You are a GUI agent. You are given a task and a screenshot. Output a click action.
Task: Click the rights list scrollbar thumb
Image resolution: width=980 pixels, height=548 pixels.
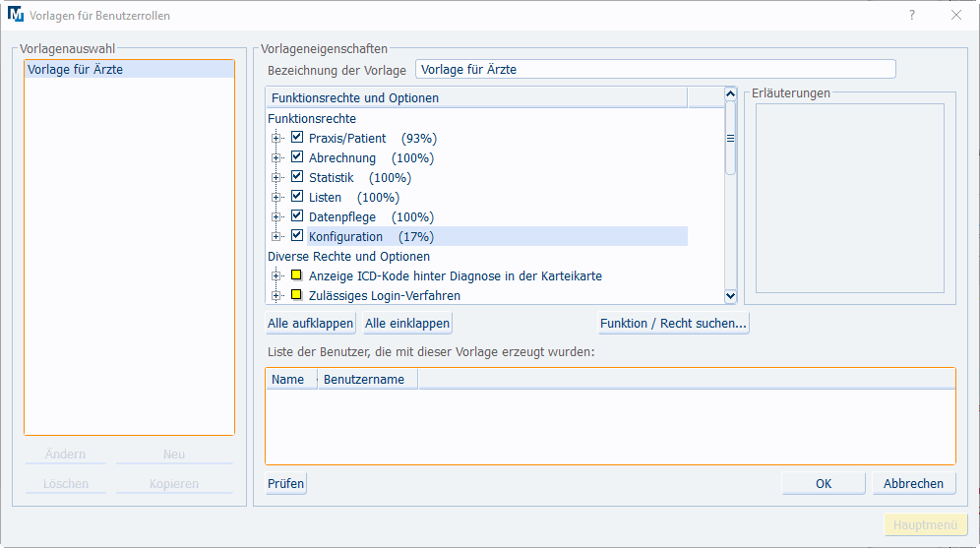(x=730, y=138)
